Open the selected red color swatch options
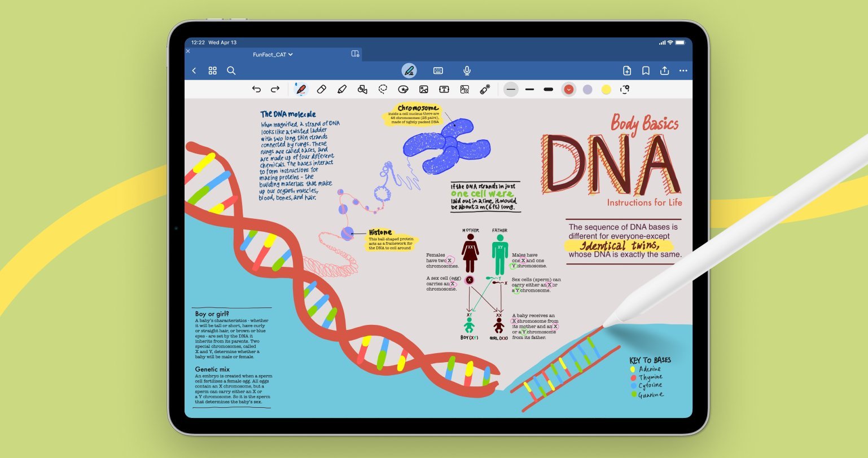868x458 pixels. [x=569, y=89]
